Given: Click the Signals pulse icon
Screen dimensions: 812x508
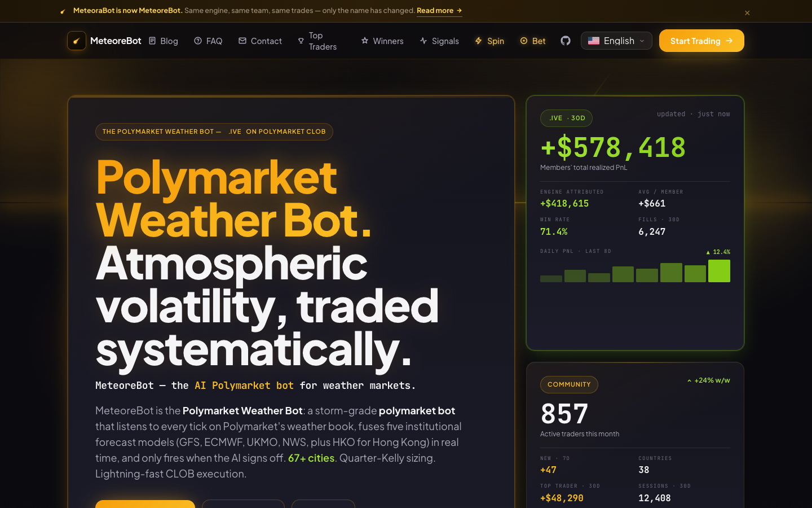Looking at the screenshot, I should click(423, 41).
